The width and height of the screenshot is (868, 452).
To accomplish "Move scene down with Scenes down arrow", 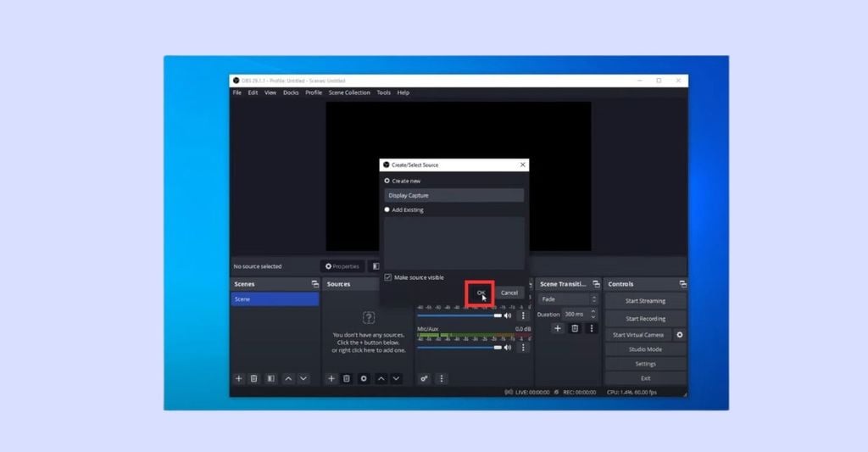I will coord(303,379).
